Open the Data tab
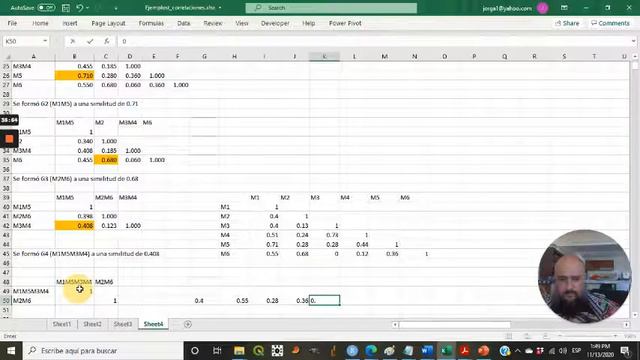The height and width of the screenshot is (360, 640). 184,23
